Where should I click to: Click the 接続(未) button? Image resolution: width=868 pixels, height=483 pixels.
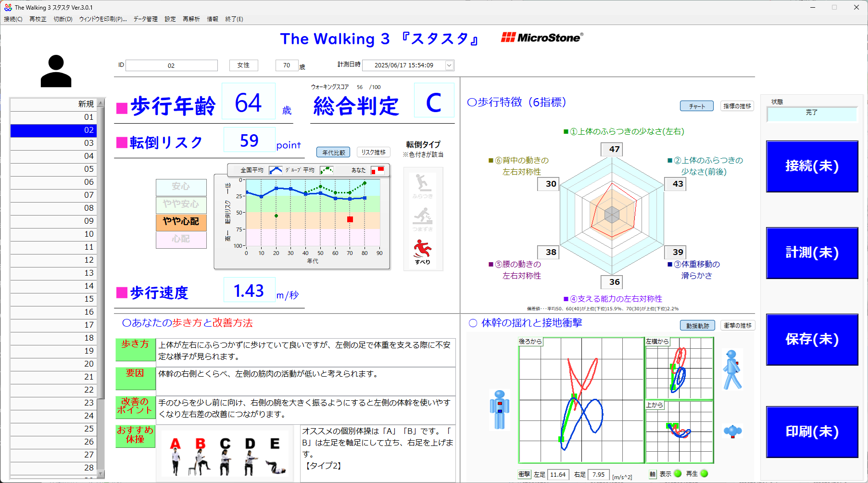(x=812, y=166)
